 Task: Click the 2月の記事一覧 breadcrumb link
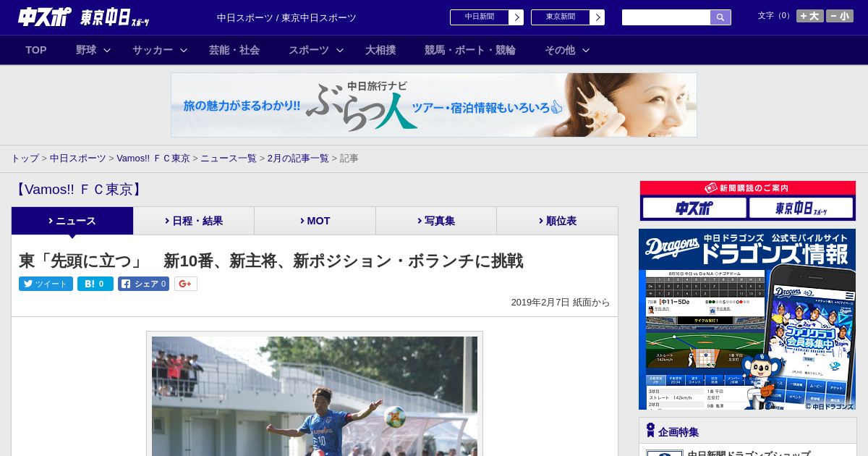point(298,159)
